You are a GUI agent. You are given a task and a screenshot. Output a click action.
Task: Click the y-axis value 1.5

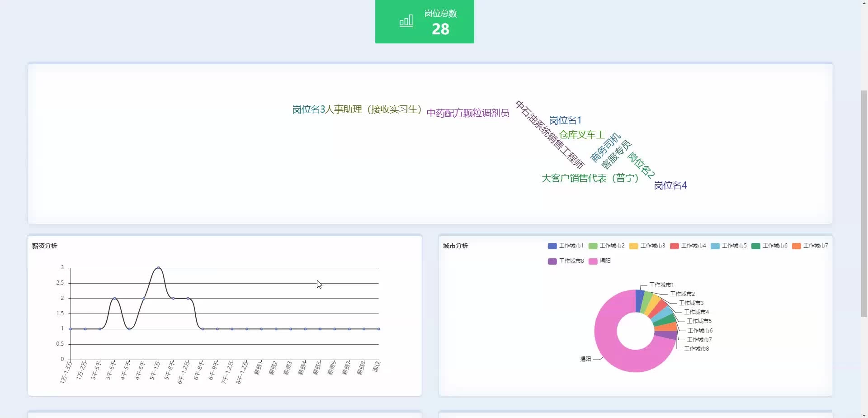pos(60,313)
